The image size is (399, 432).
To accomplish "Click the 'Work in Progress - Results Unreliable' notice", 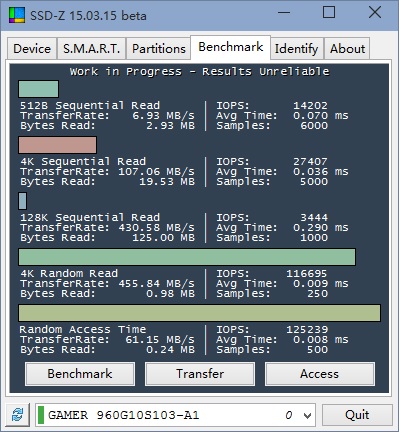I will tap(199, 71).
